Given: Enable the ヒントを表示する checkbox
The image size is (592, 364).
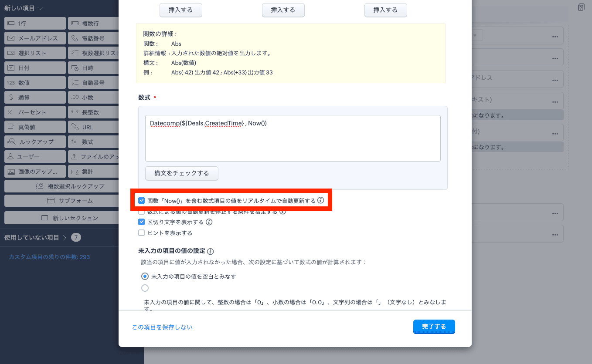Looking at the screenshot, I should pyautogui.click(x=141, y=233).
